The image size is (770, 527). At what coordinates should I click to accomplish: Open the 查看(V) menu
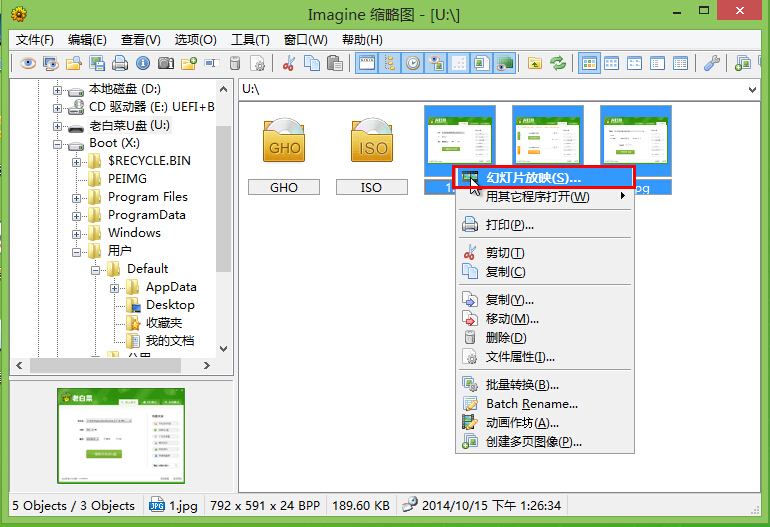(140, 40)
